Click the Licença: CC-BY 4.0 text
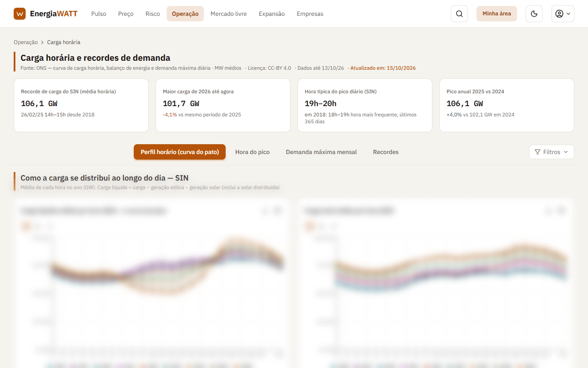The width and height of the screenshot is (588, 368). [269, 68]
